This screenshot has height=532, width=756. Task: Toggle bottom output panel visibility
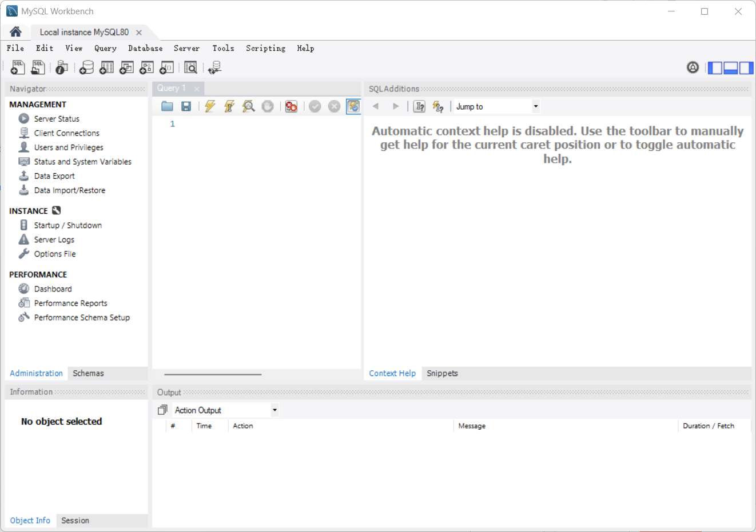730,67
